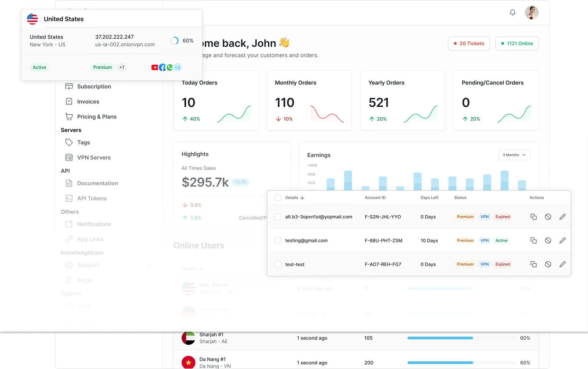Click the Documentation file icon
588x369 pixels.
coord(69,183)
